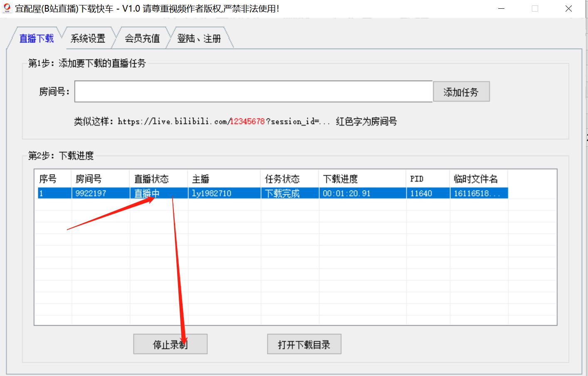Focus the 房间号 input field
The image size is (588, 376).
click(x=253, y=92)
